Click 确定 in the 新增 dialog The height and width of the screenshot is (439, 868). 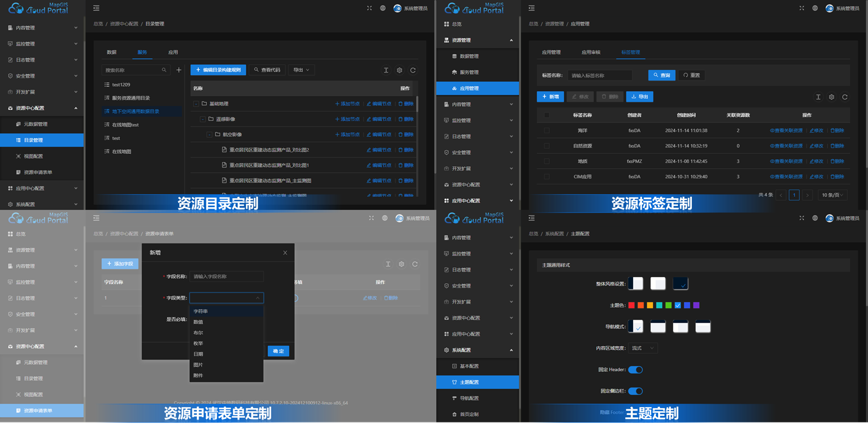[278, 351]
